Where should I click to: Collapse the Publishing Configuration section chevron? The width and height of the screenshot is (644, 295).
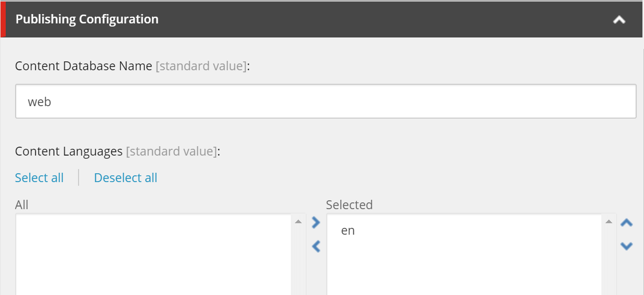pos(619,20)
